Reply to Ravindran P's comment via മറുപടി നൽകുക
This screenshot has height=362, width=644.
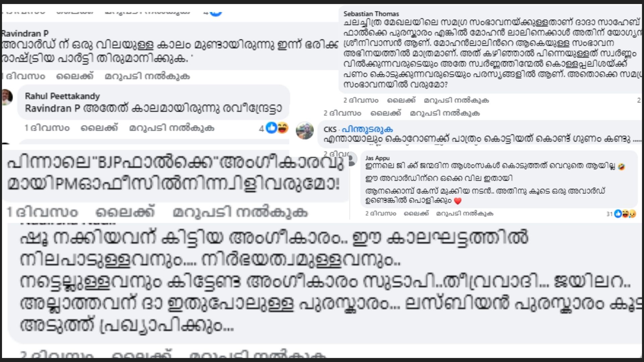(147, 76)
